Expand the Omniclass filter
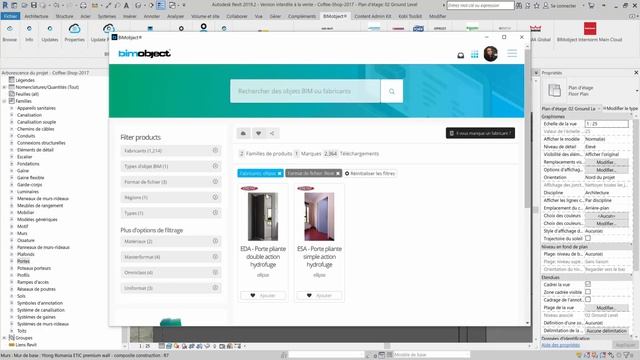 tap(171, 272)
